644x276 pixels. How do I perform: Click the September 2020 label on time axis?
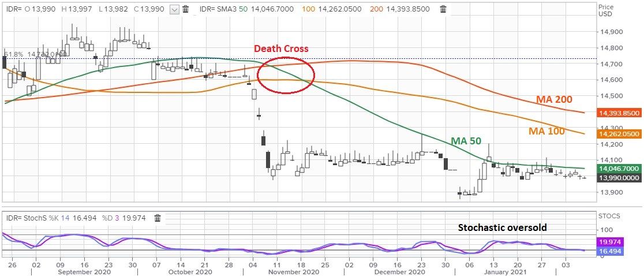pos(85,272)
